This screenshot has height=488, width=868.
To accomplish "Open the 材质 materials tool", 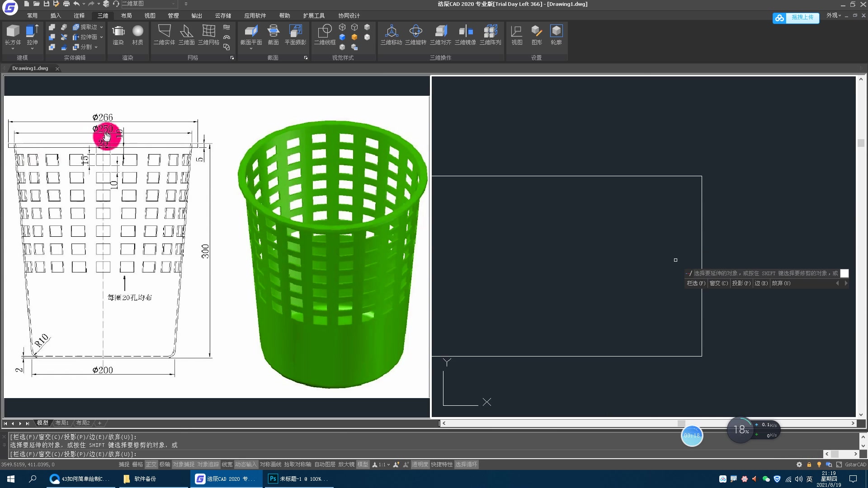I will pos(137,35).
